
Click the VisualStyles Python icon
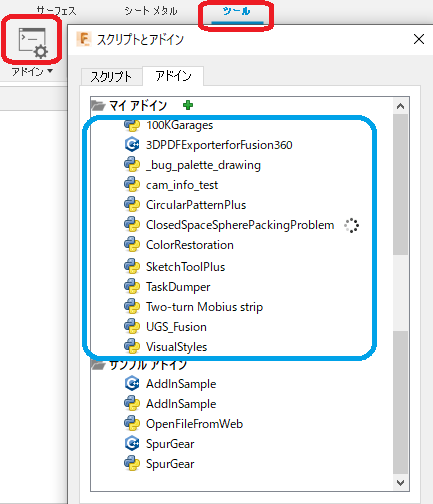point(132,347)
